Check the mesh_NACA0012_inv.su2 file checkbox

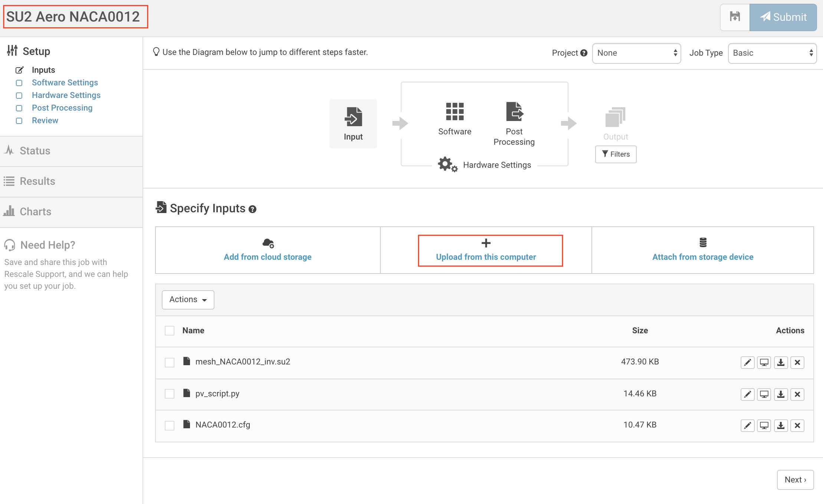(x=170, y=362)
